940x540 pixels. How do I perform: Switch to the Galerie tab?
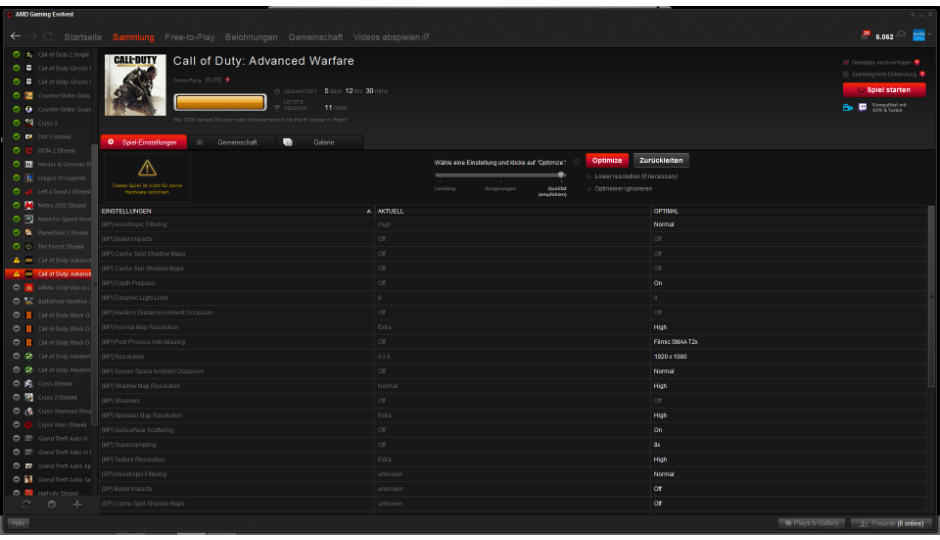(319, 142)
